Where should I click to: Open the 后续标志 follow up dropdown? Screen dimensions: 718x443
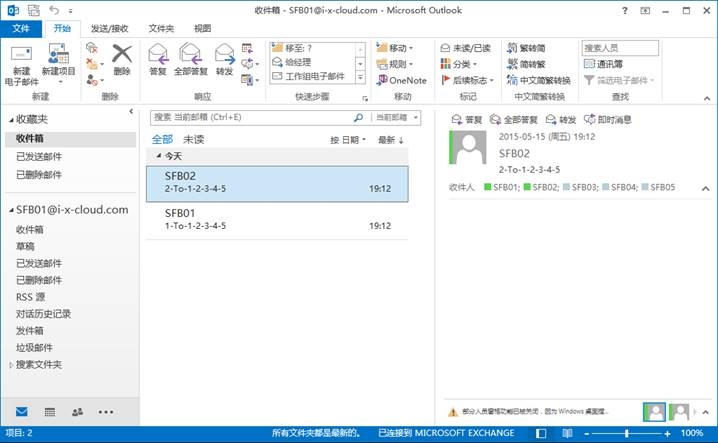click(x=467, y=80)
